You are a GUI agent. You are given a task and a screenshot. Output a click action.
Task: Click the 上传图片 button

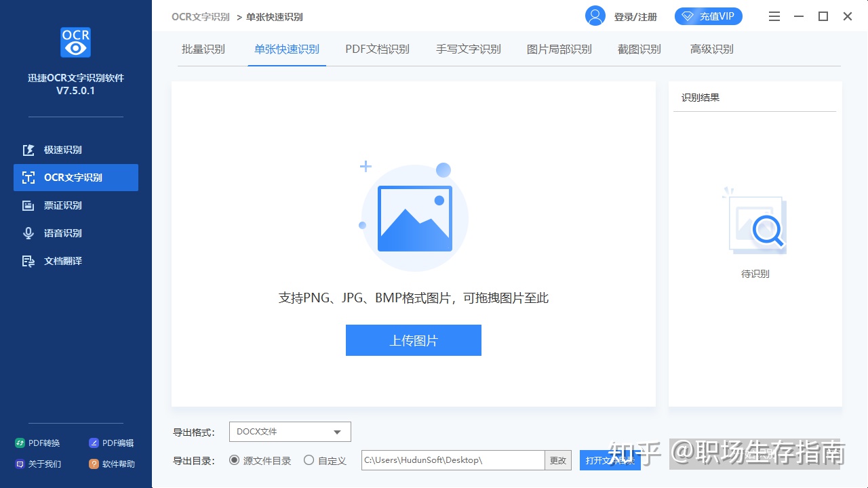coord(413,340)
